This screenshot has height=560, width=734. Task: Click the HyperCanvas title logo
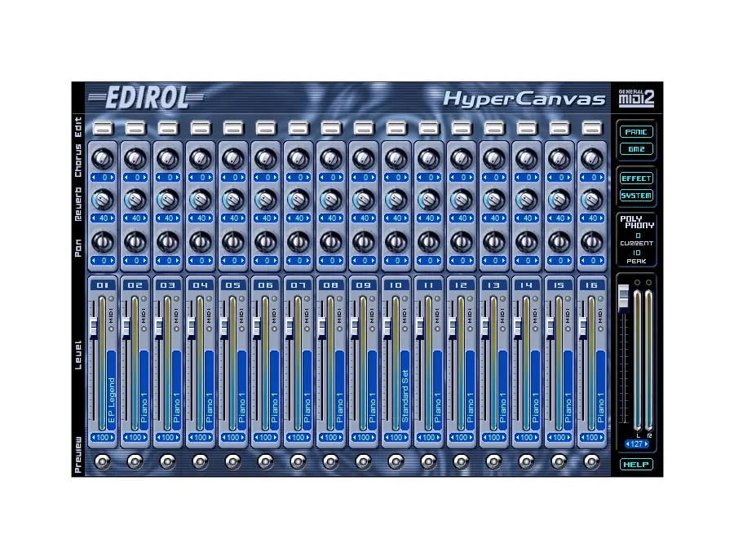(524, 99)
